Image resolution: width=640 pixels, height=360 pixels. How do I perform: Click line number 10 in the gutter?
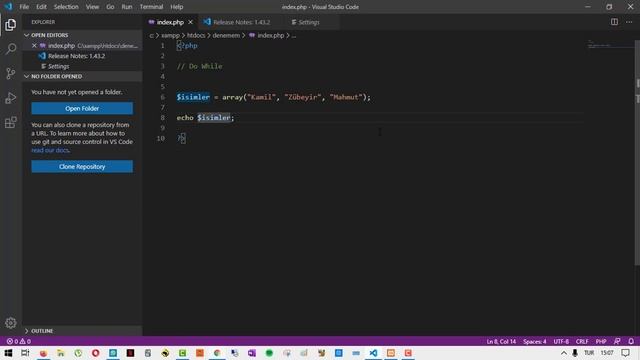[x=160, y=138]
